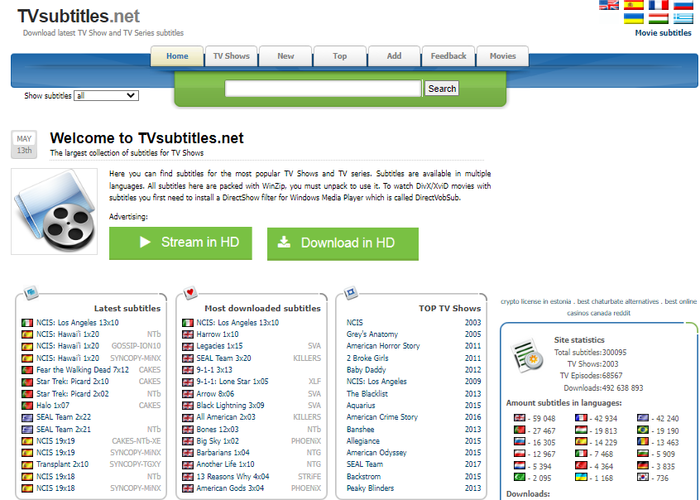Open the Top tab
Image resolution: width=700 pixels, height=500 pixels.
340,56
